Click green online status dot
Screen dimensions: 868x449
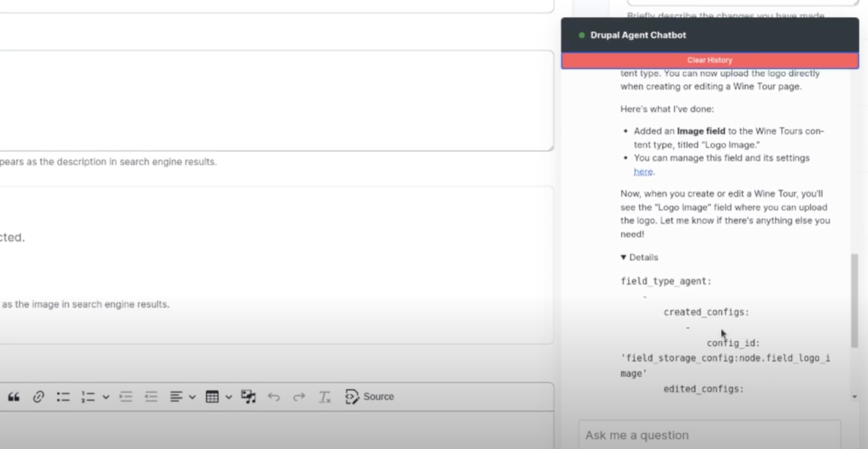click(582, 35)
